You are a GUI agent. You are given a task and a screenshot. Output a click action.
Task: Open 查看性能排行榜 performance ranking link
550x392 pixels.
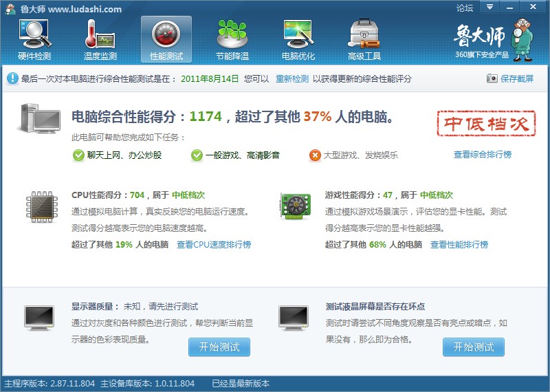[x=459, y=245]
